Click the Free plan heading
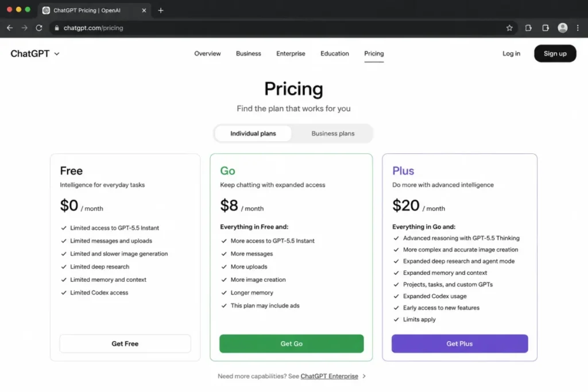588x392 pixels. pos(71,171)
